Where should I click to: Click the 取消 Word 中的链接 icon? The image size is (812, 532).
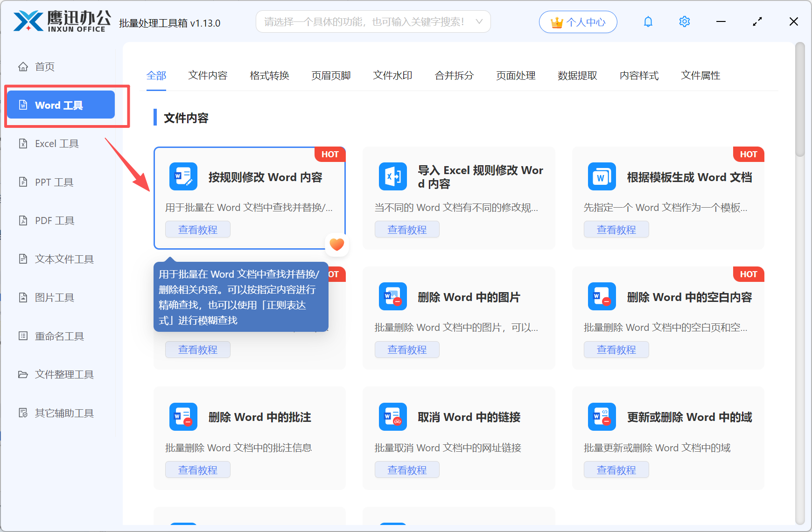392,417
